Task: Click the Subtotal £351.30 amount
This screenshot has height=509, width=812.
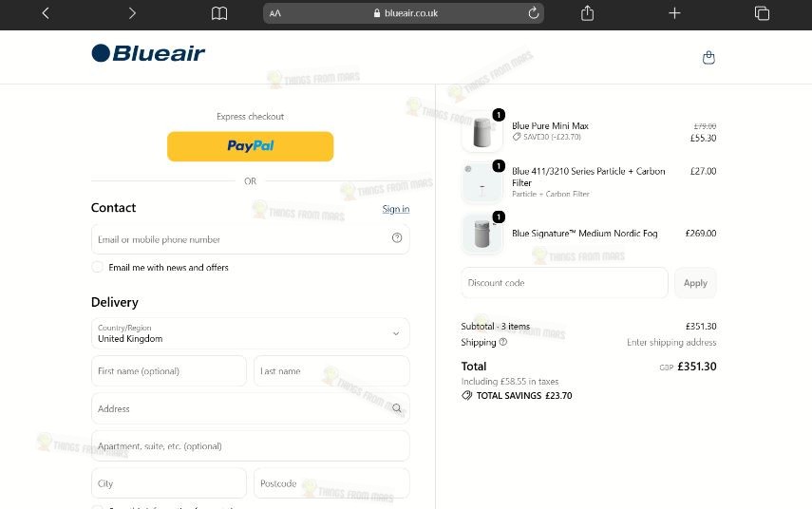Action: click(701, 327)
